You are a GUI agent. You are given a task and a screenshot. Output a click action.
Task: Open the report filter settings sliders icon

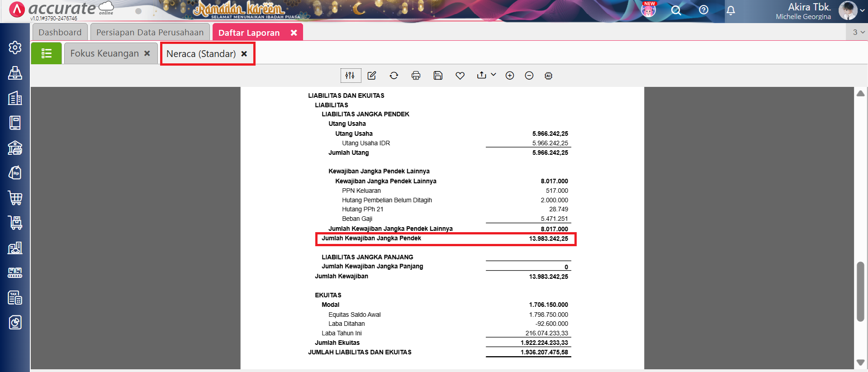coord(350,76)
